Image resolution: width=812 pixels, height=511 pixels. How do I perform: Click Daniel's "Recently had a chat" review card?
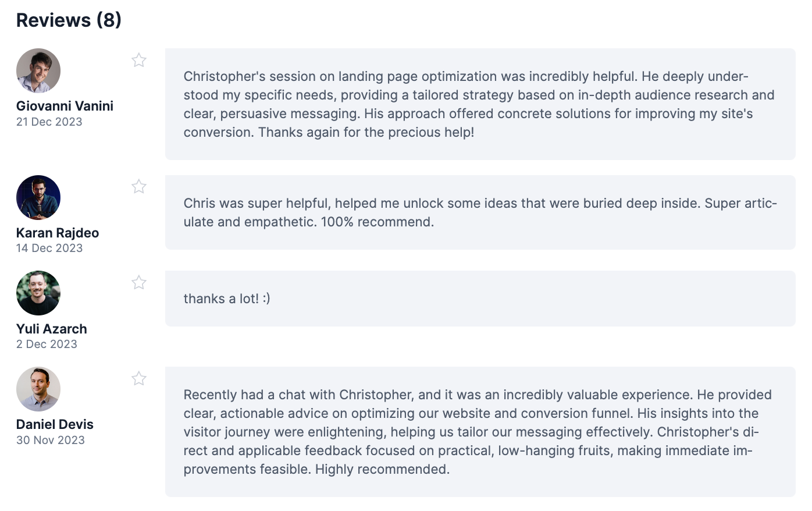coord(480,432)
